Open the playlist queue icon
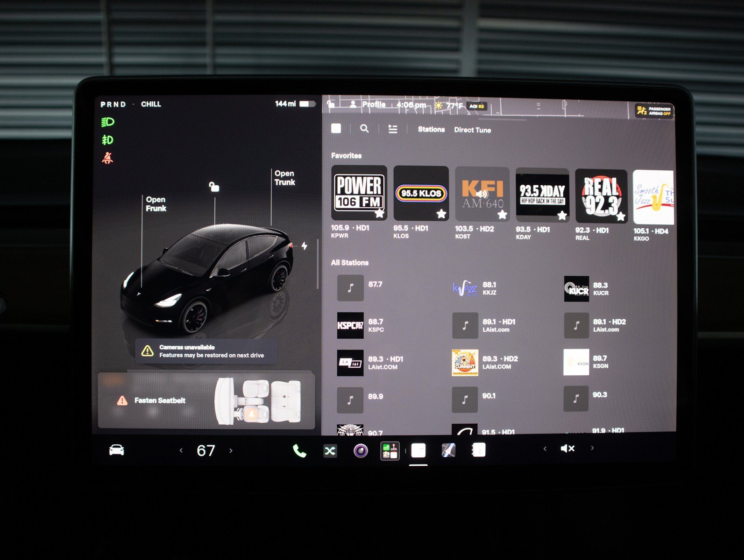 coord(393,129)
